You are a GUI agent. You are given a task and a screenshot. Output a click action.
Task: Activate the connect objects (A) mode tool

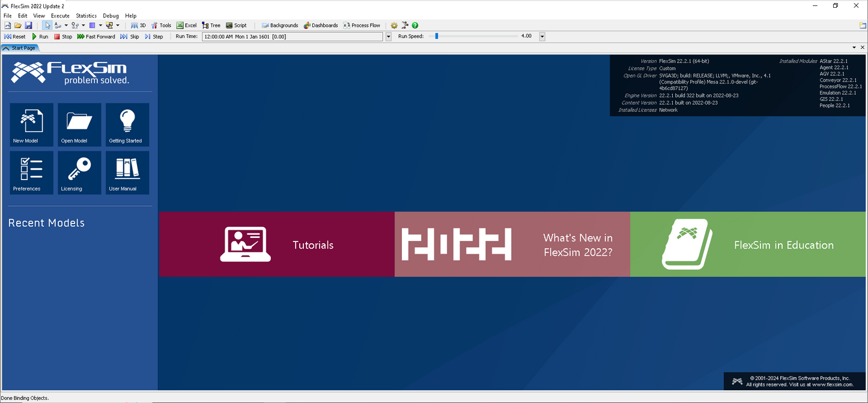58,25
